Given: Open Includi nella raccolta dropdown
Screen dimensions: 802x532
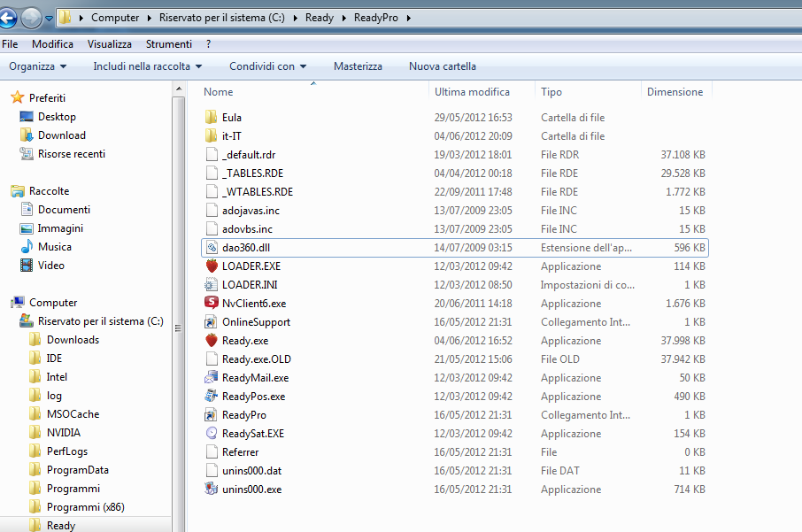Looking at the screenshot, I should tap(147, 66).
